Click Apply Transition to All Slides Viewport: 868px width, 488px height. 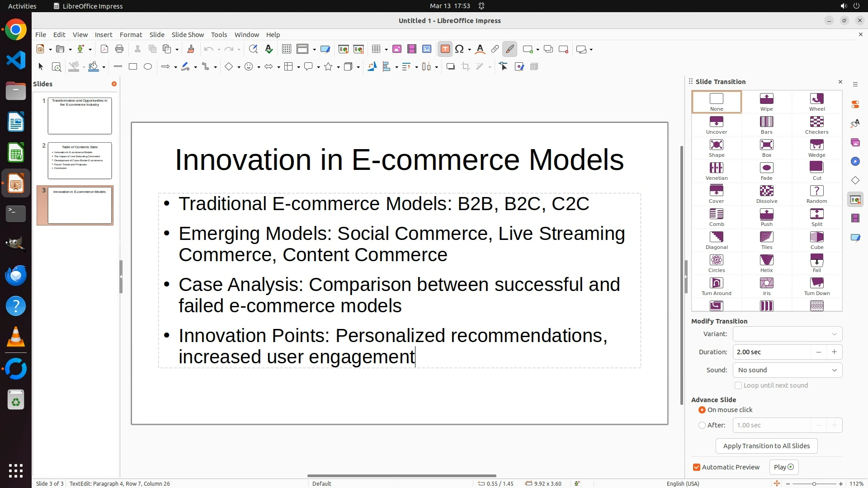click(766, 446)
